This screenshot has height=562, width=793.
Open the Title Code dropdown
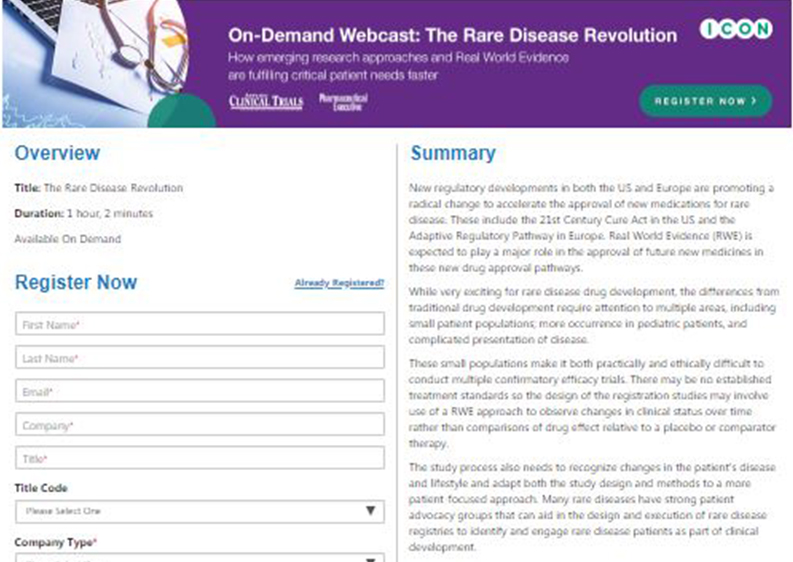point(200,511)
